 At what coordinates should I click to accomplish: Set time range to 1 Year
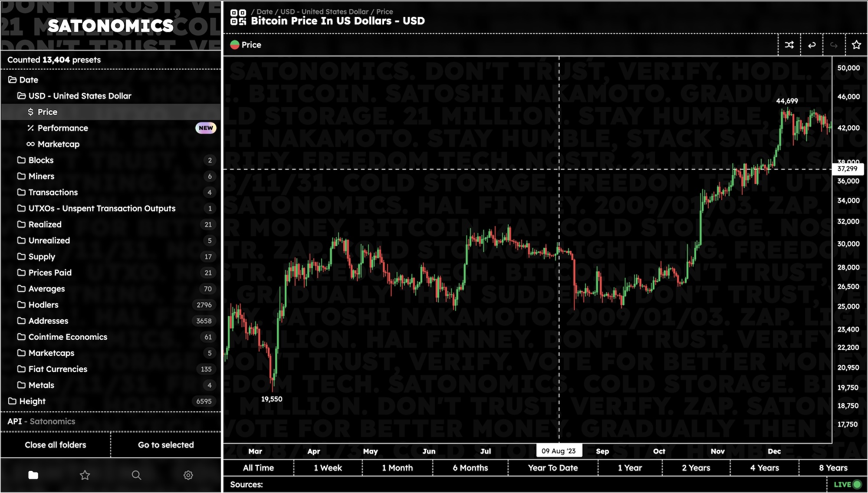pyautogui.click(x=630, y=468)
